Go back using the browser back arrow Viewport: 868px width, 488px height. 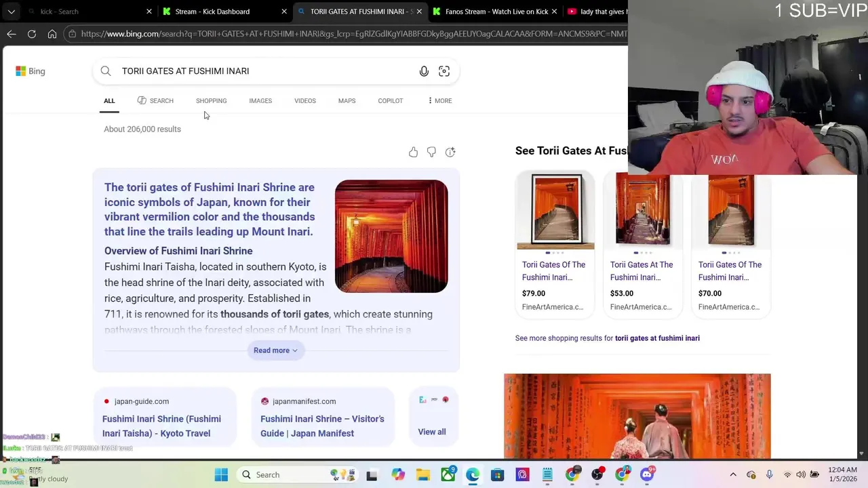(x=12, y=34)
